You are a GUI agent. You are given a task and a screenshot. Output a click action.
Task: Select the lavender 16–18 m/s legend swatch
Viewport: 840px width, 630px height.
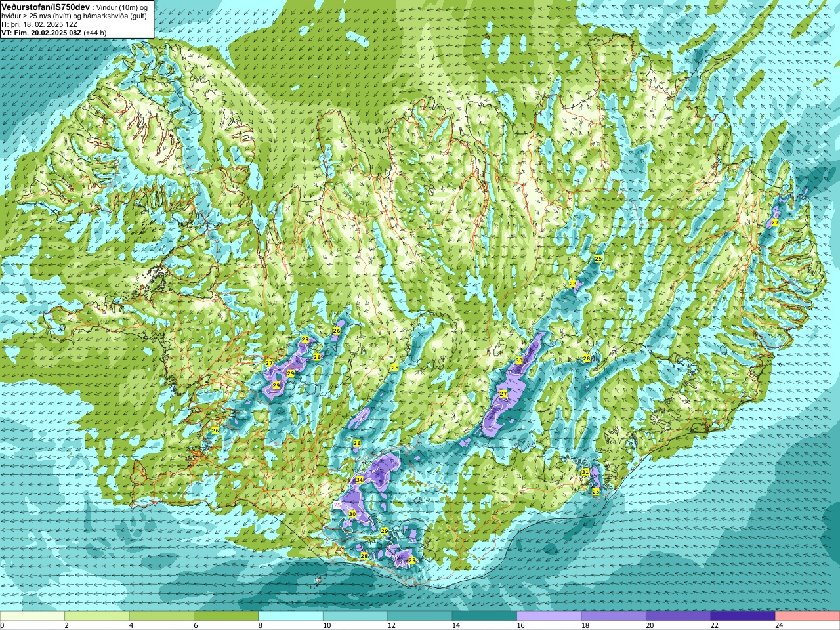point(549,616)
